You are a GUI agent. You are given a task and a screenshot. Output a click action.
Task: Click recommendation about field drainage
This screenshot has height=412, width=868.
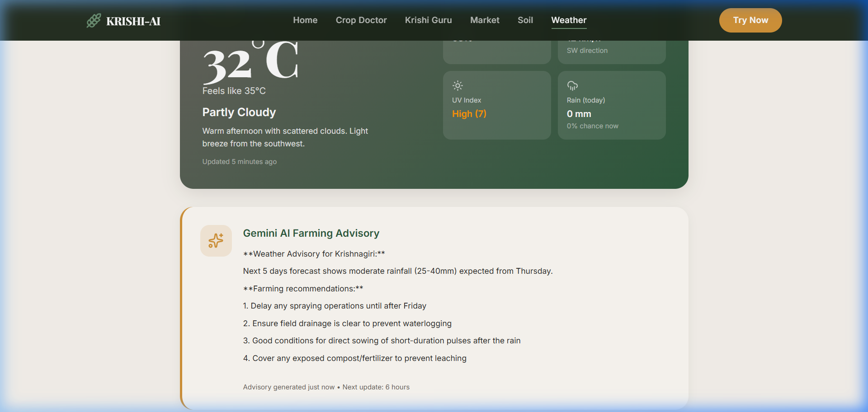click(347, 323)
